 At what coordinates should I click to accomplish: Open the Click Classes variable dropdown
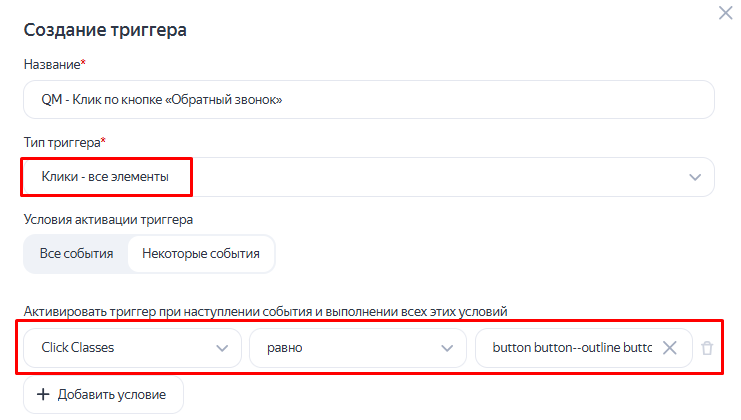click(132, 348)
